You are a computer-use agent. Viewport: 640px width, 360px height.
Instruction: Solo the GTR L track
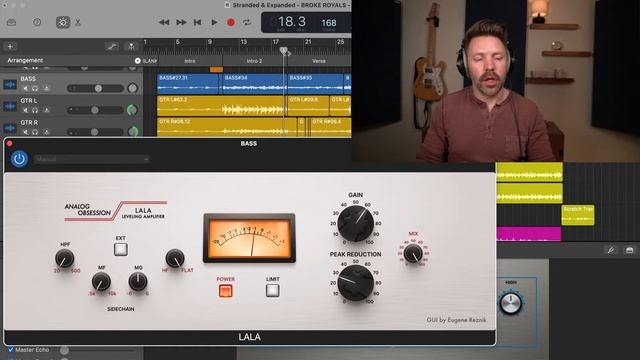pos(36,110)
